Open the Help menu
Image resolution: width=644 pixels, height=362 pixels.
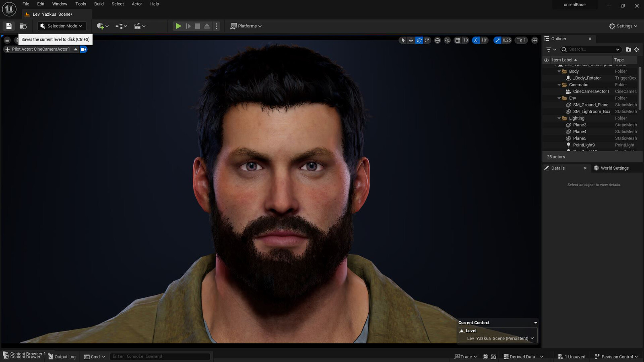pos(155,4)
